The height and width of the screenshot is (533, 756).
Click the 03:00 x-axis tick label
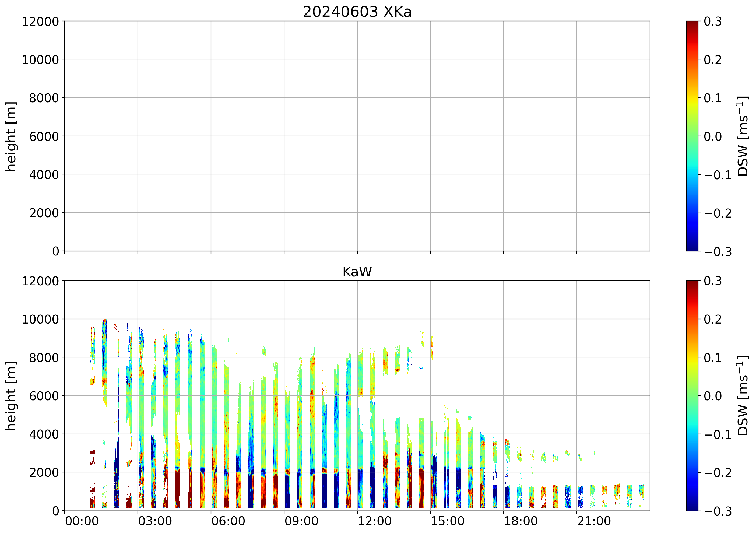pos(155,521)
